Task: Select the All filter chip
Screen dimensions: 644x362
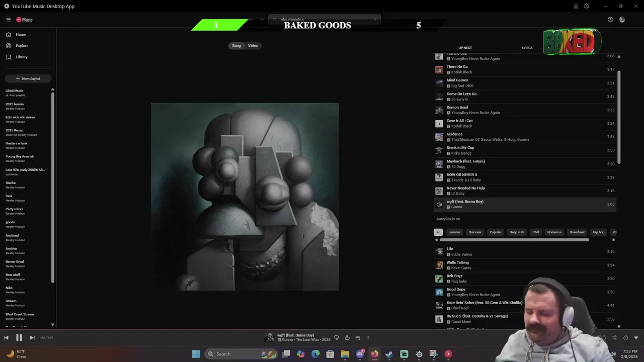Action: (x=438, y=232)
